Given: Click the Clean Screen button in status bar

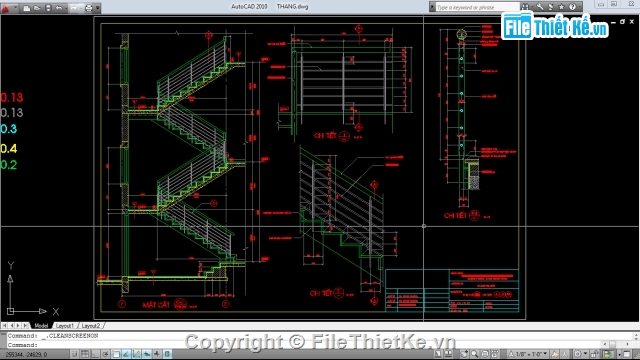Looking at the screenshot, I should [627, 354].
